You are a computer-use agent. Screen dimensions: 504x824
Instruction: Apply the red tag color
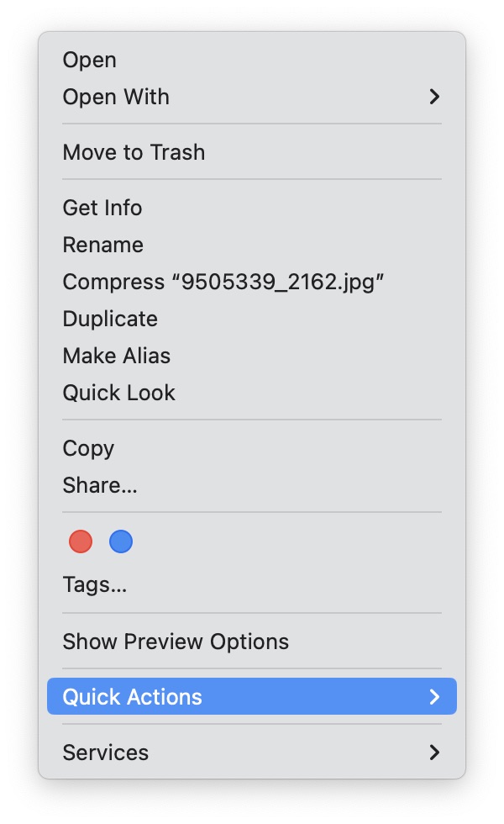click(x=81, y=541)
